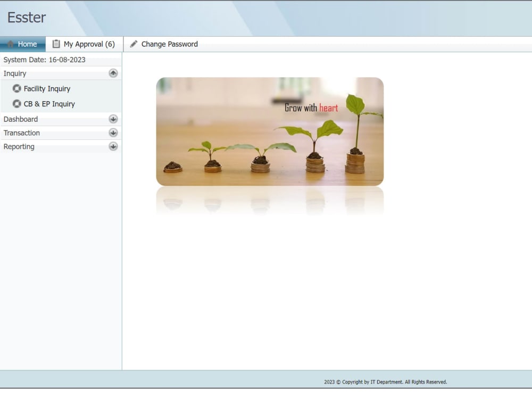532x399 pixels.
Task: Open CB & EP Inquiry
Action: coord(49,104)
